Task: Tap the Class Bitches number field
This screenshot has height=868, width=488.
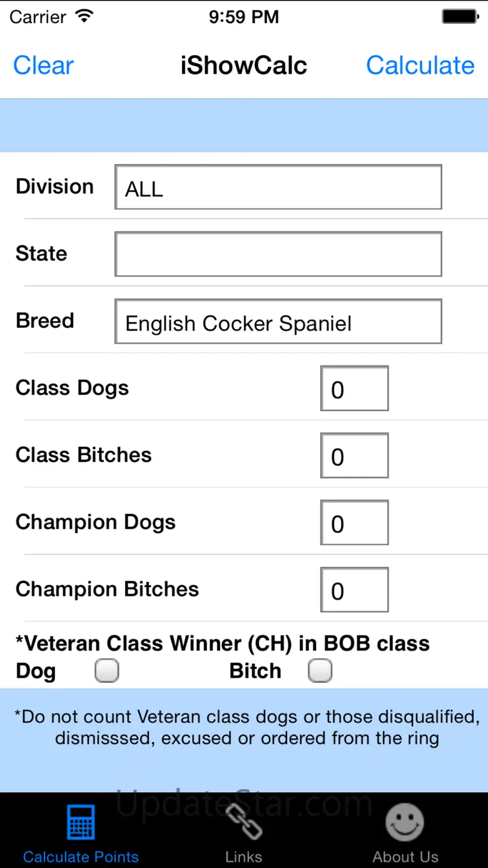Action: coord(354,456)
